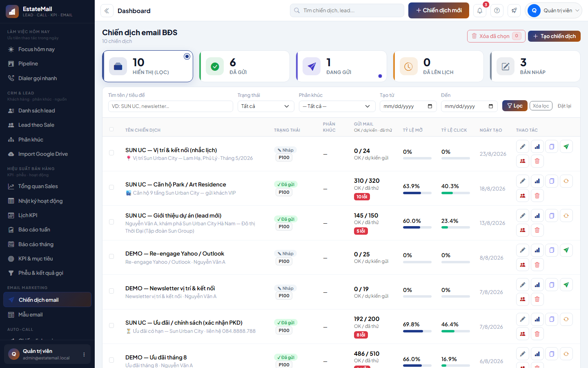Viewport: 588px width, 368px height.
Task: Click the 40.3% click-rate progress bar
Action: (456, 193)
